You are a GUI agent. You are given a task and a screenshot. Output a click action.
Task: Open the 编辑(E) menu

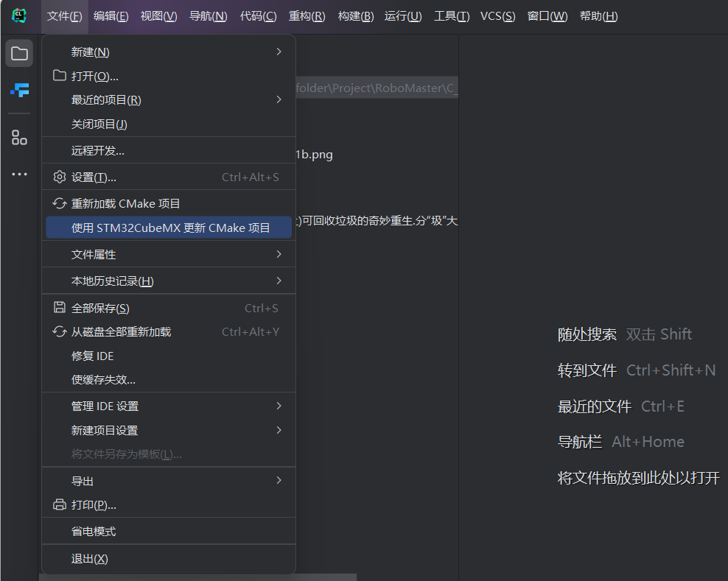pyautogui.click(x=111, y=16)
